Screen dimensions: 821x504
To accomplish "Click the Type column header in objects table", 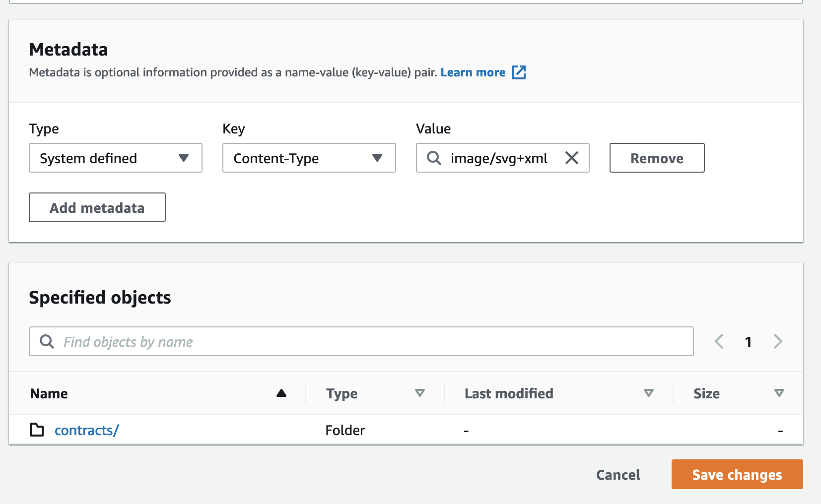I will (x=342, y=394).
